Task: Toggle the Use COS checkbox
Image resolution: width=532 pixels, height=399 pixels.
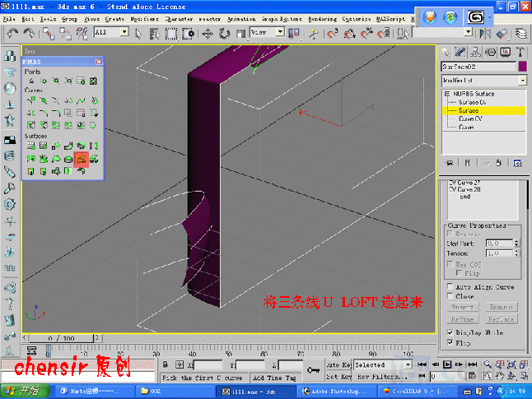Action: (450, 264)
